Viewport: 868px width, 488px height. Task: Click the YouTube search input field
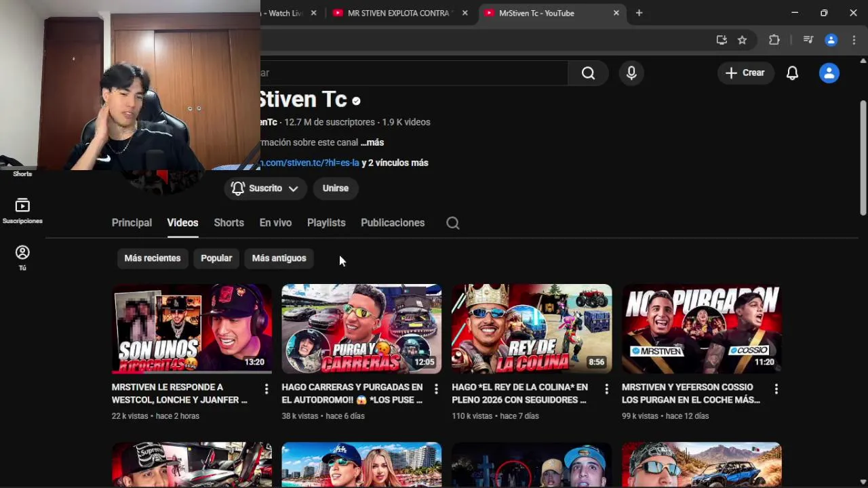[x=414, y=73]
